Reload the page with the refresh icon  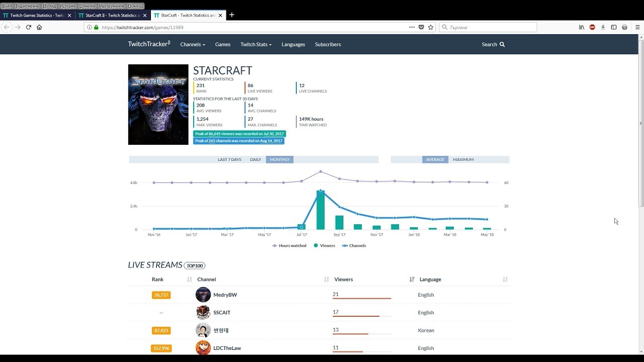(29, 27)
